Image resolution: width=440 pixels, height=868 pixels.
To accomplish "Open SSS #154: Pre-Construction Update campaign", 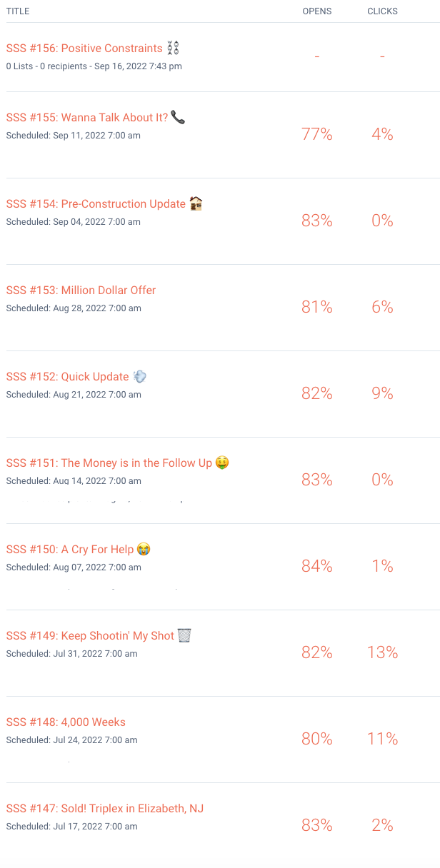I will pos(96,204).
